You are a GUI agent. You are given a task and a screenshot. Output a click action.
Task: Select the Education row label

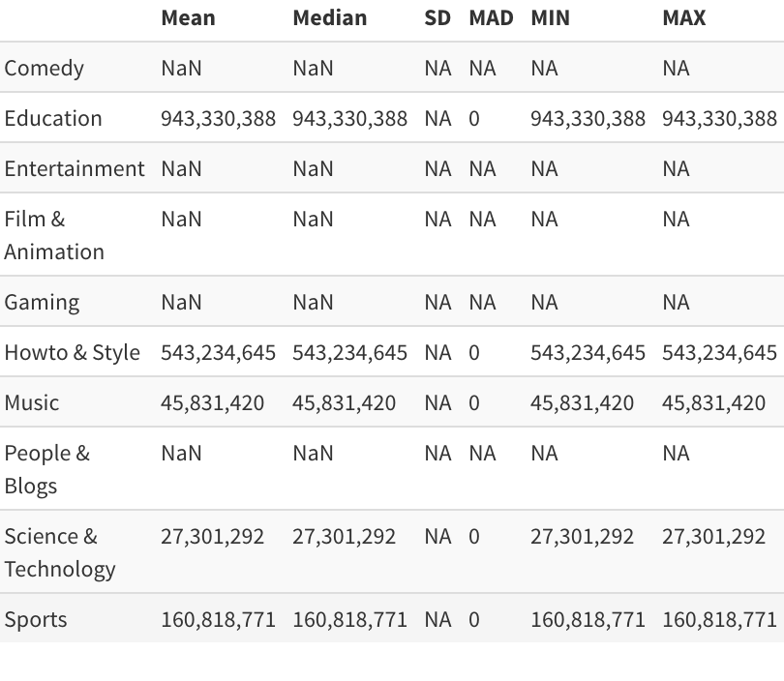53,118
